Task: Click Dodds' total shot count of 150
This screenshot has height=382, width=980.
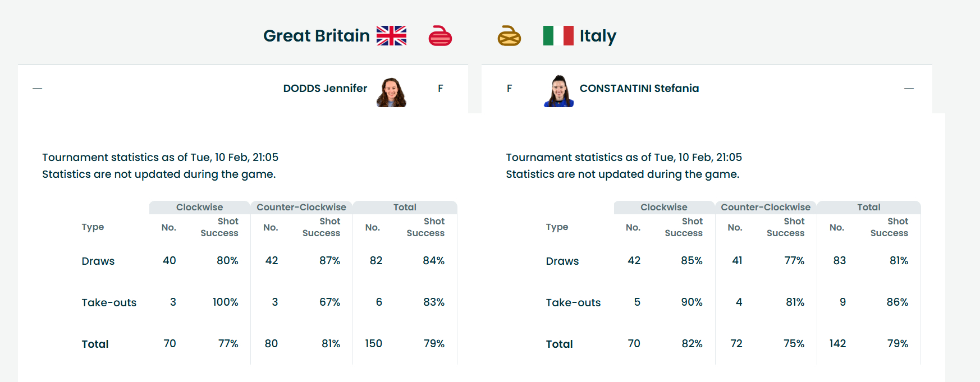Action: click(x=373, y=344)
